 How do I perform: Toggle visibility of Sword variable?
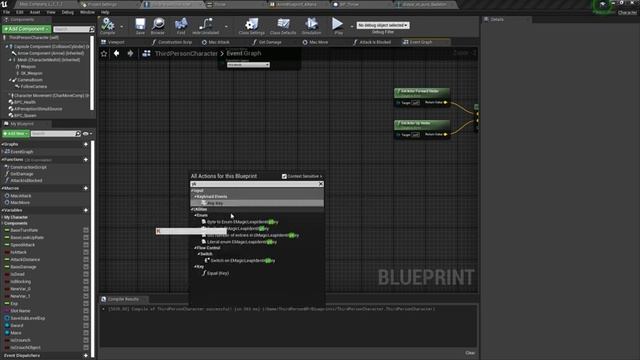[86, 326]
